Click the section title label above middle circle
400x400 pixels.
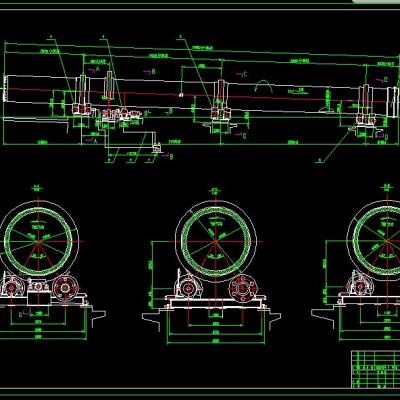(215, 190)
